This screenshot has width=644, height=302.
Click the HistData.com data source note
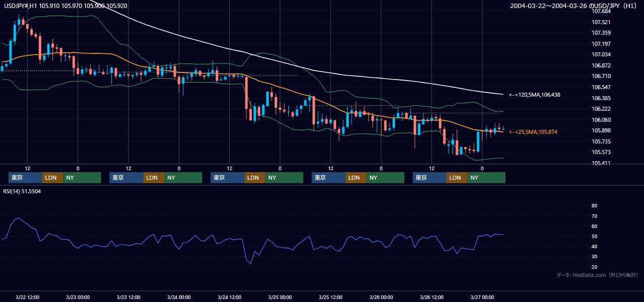coord(598,275)
